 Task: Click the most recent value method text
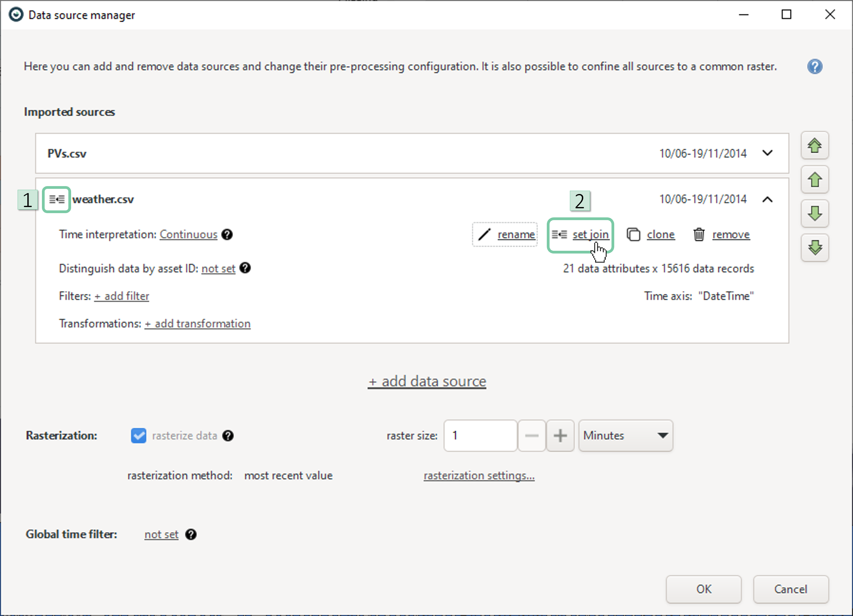click(x=289, y=475)
